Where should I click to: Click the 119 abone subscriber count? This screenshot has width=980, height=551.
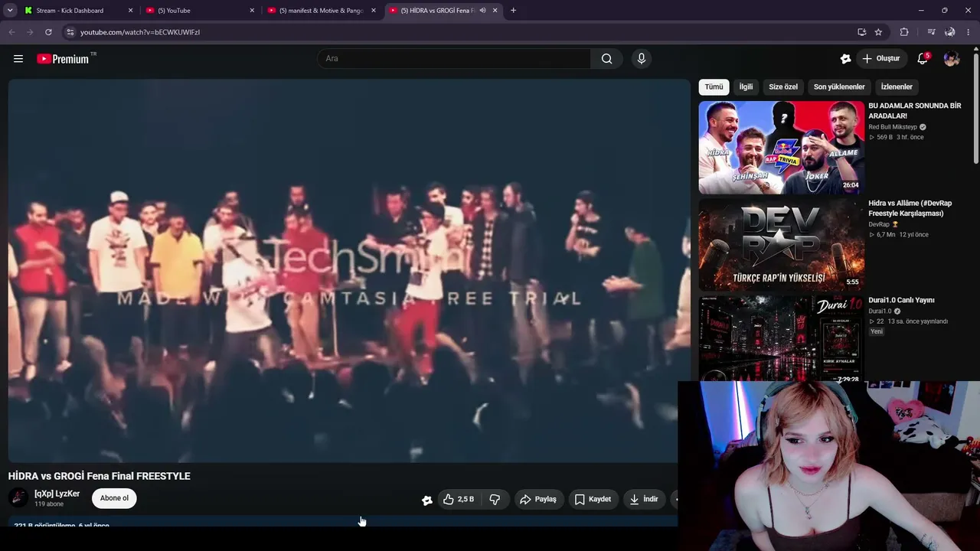pos(49,504)
